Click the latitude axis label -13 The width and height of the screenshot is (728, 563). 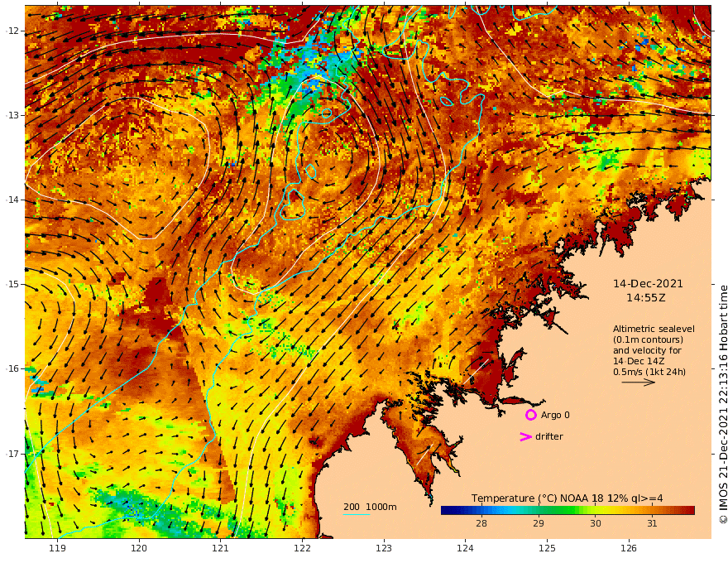pyautogui.click(x=12, y=115)
